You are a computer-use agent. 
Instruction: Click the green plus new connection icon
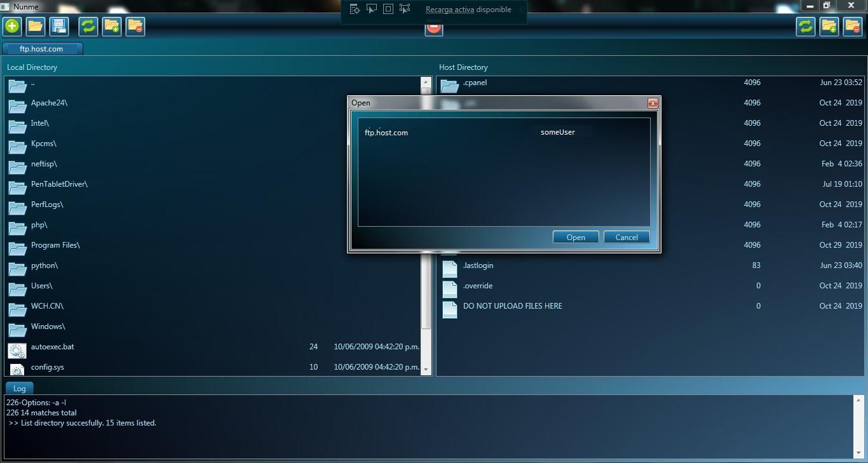pos(12,26)
